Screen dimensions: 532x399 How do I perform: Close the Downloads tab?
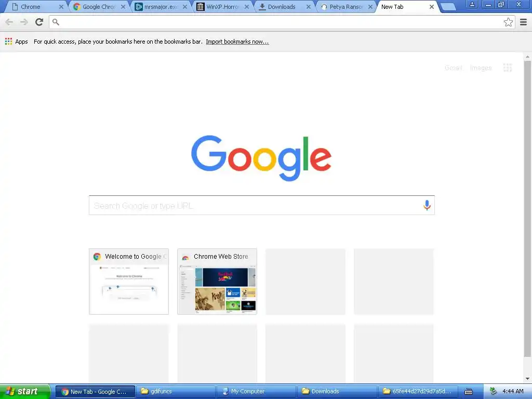pyautogui.click(x=309, y=7)
